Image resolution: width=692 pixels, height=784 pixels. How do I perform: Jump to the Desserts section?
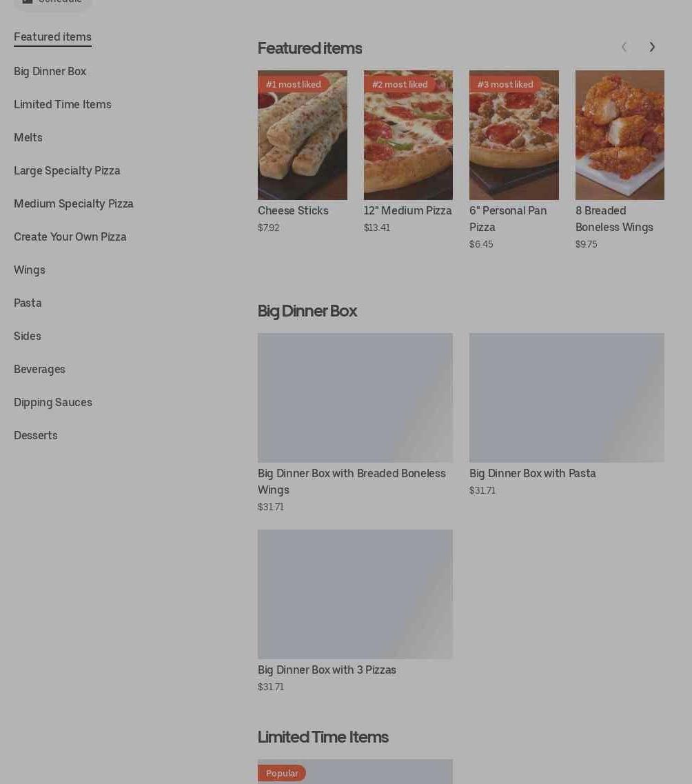(x=35, y=436)
